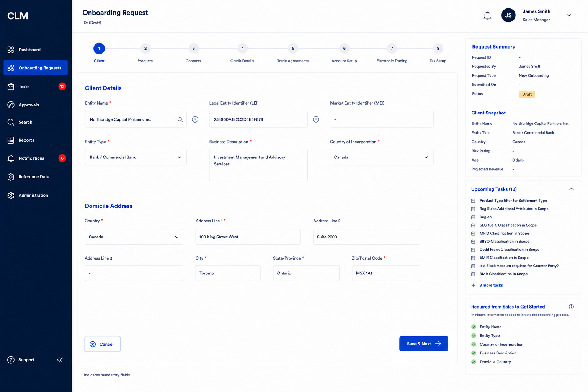
Task: Click the Address Line 3 field
Action: (134, 273)
